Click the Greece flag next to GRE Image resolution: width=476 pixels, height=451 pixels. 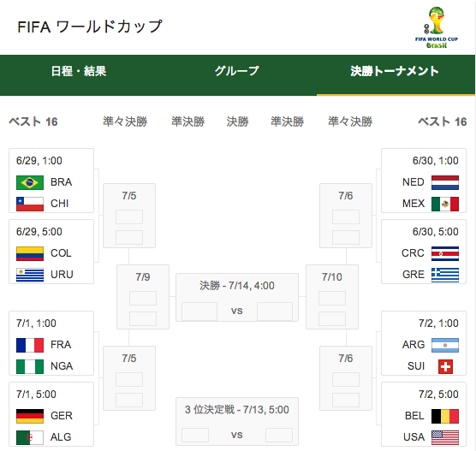(445, 275)
